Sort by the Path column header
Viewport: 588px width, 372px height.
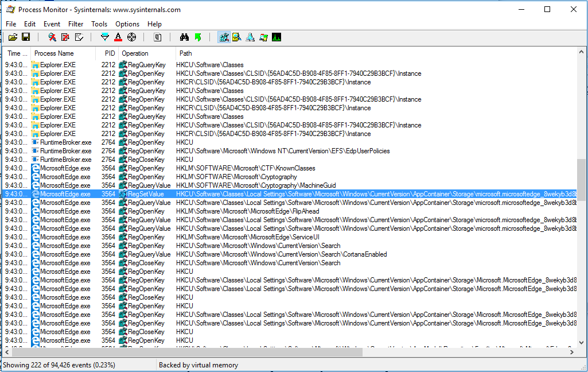(376, 53)
